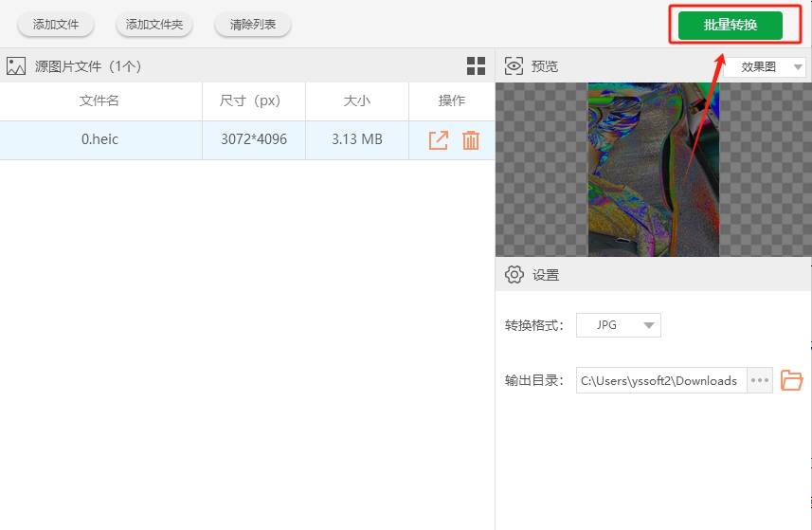Click the 输出目录 label

click(533, 380)
